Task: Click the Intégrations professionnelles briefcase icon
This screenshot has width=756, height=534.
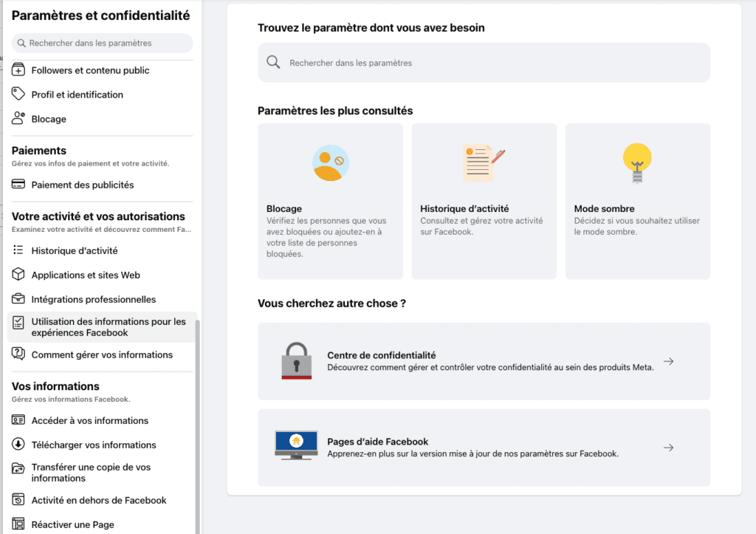Action: click(18, 298)
